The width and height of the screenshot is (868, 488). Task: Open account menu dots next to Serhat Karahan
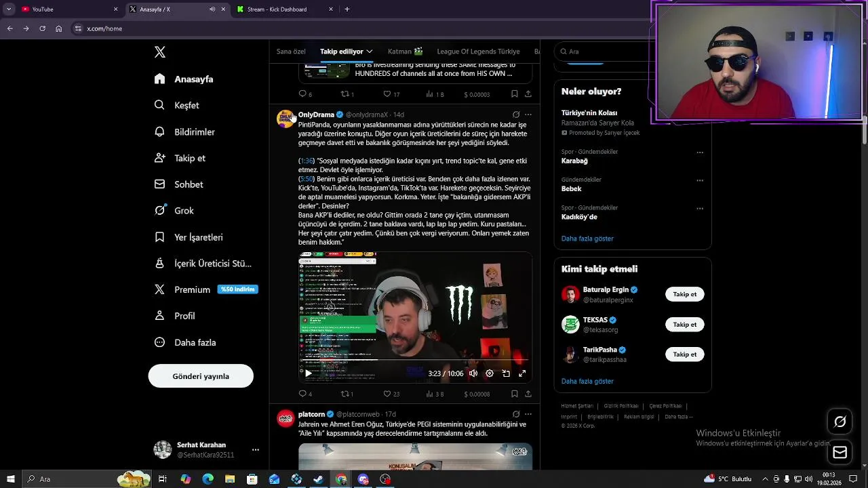click(256, 450)
